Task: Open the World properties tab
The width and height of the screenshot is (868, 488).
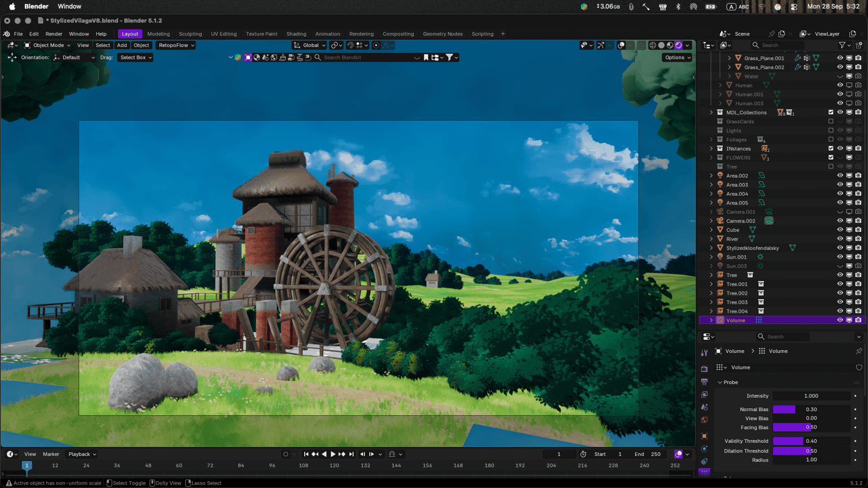Action: (704, 420)
